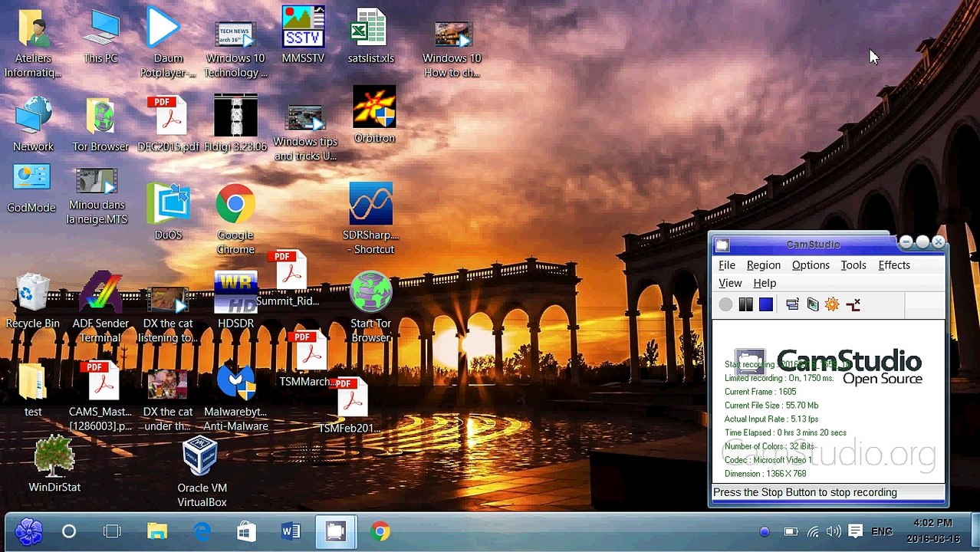
Task: Open Cortana search circle in taskbar
Action: (x=69, y=531)
